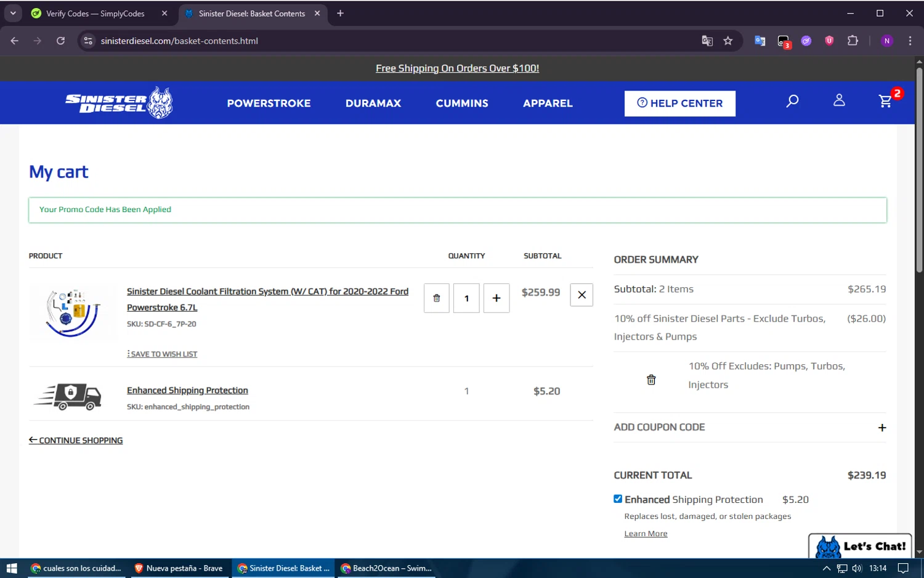The image size is (924, 578).
Task: Close the Verify Codes tab
Action: (x=164, y=14)
